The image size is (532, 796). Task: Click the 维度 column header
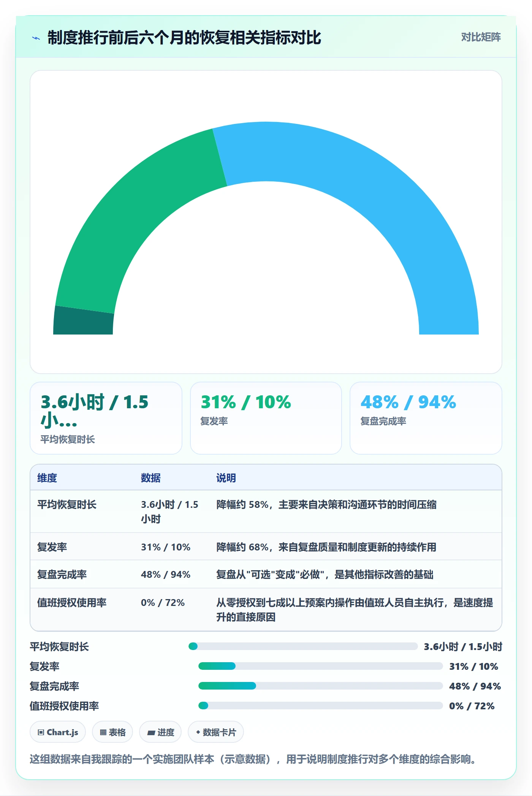point(47,478)
